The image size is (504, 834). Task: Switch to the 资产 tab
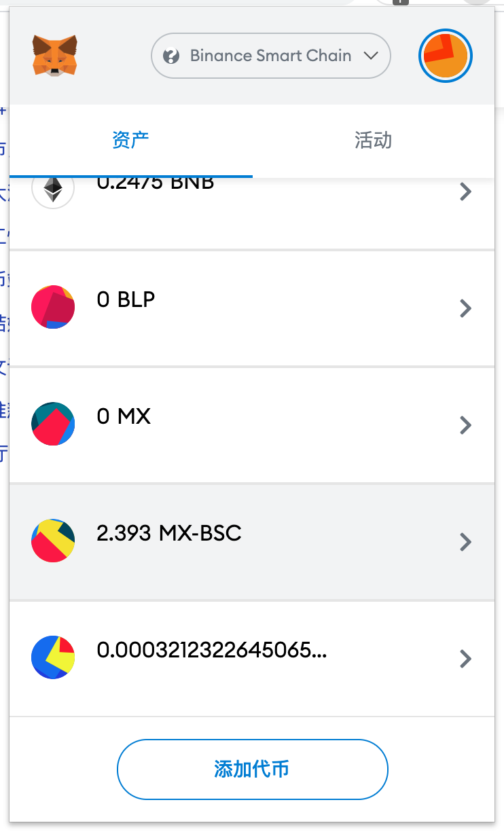(x=130, y=141)
